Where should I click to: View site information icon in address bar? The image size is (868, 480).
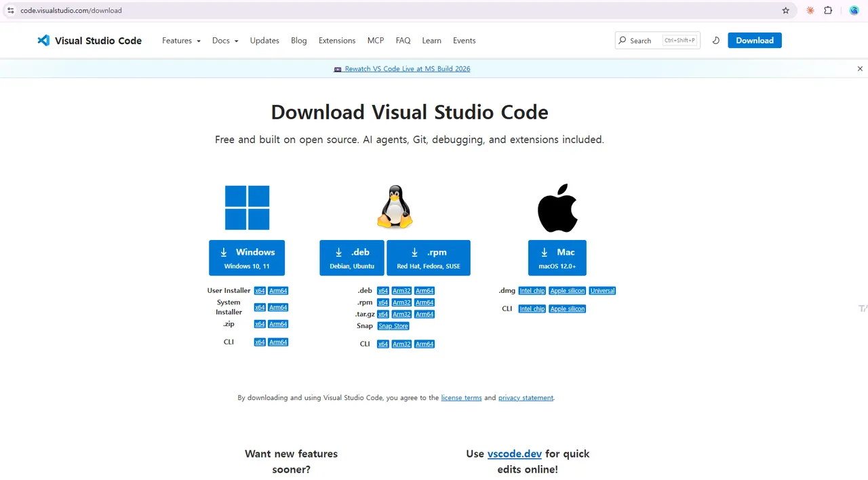point(10,10)
